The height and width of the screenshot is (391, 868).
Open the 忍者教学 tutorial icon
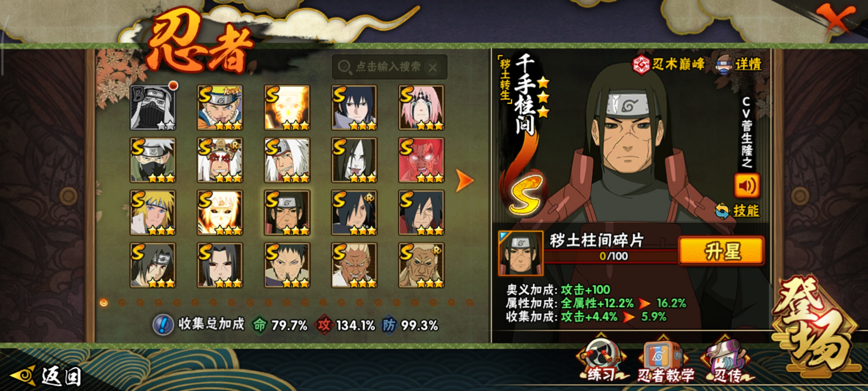(665, 360)
